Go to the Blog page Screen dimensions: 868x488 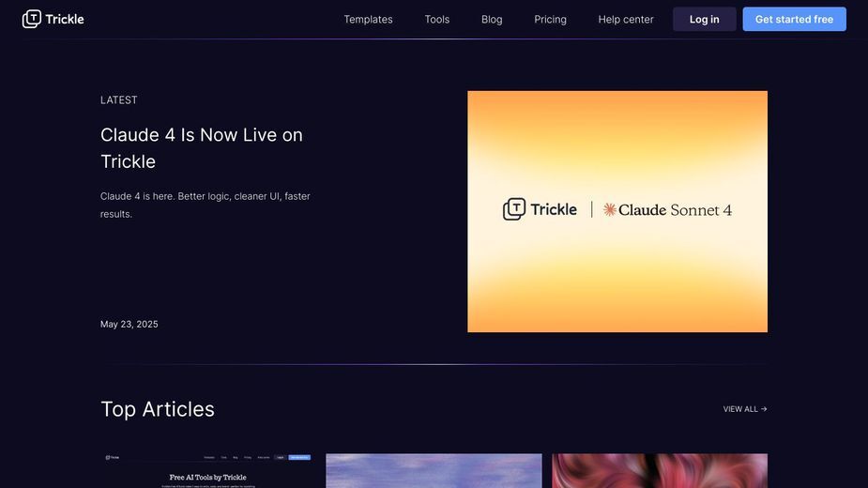[x=492, y=20]
